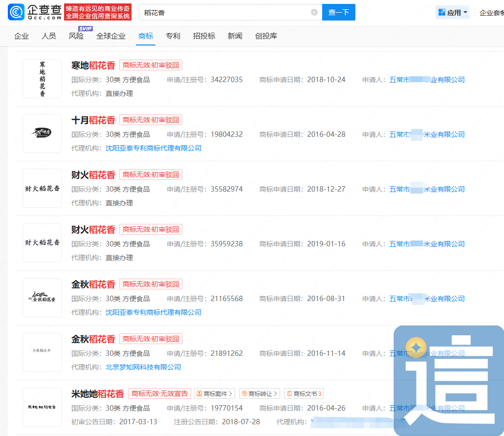Image resolution: width=504 pixels, height=436 pixels.
Task: Switch to the 风险 tab
Action: [x=76, y=36]
